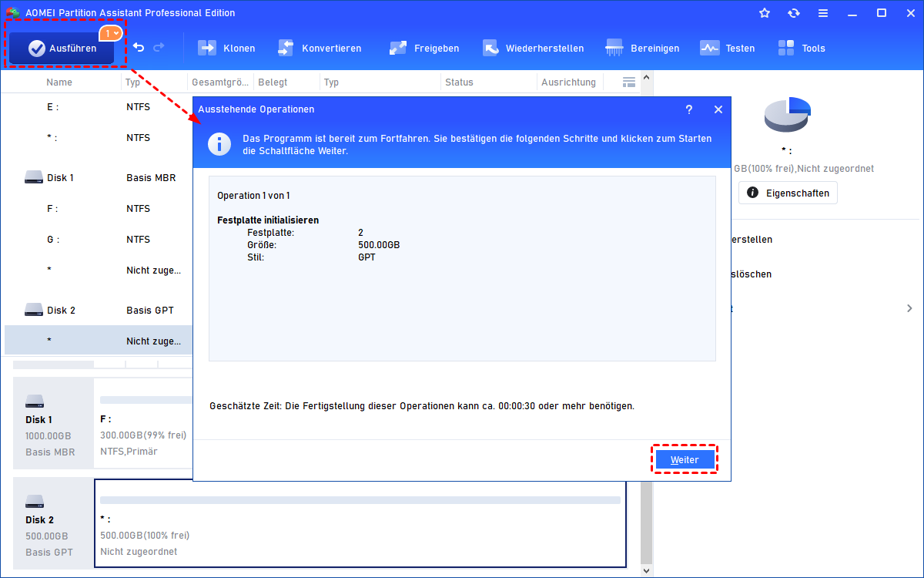Click the Disk 1 drive icon in list
924x578 pixels.
[33, 178]
